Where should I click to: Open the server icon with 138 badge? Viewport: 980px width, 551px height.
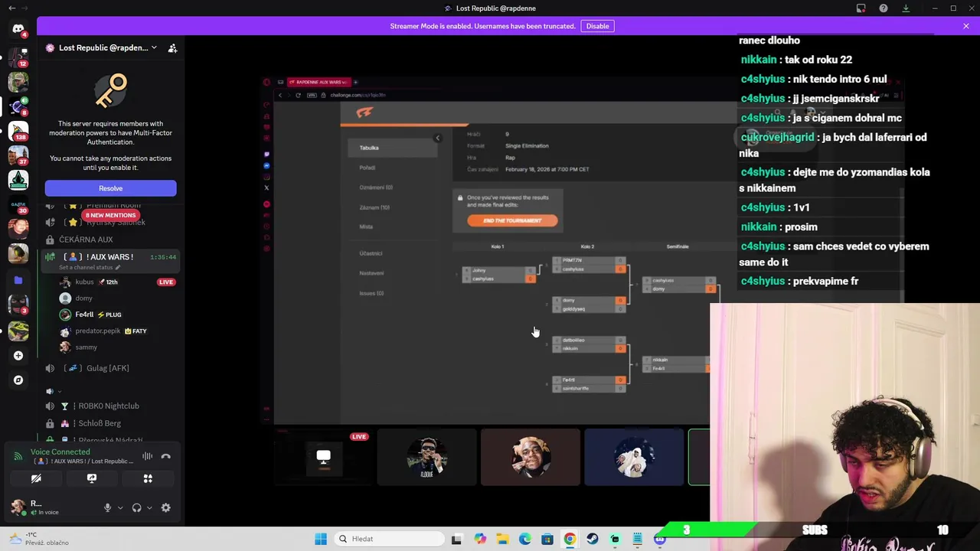pos(18,132)
